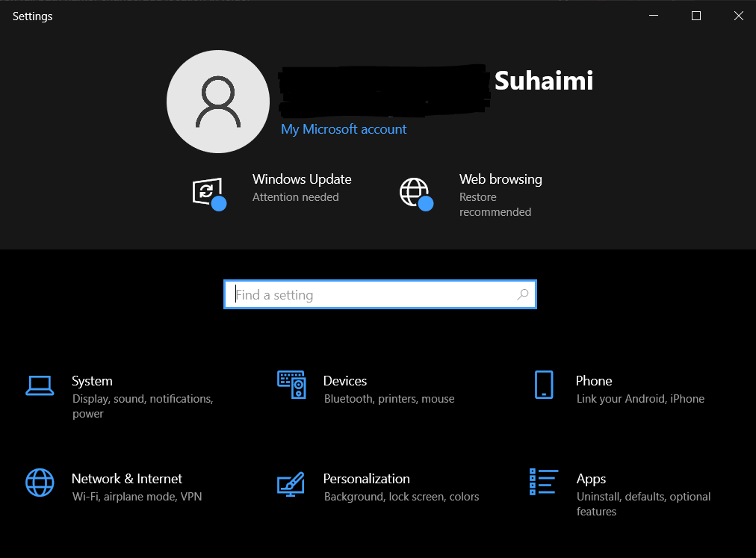Screen dimensions: 756x558
Task: Click the Apps list icon
Action: (543, 482)
